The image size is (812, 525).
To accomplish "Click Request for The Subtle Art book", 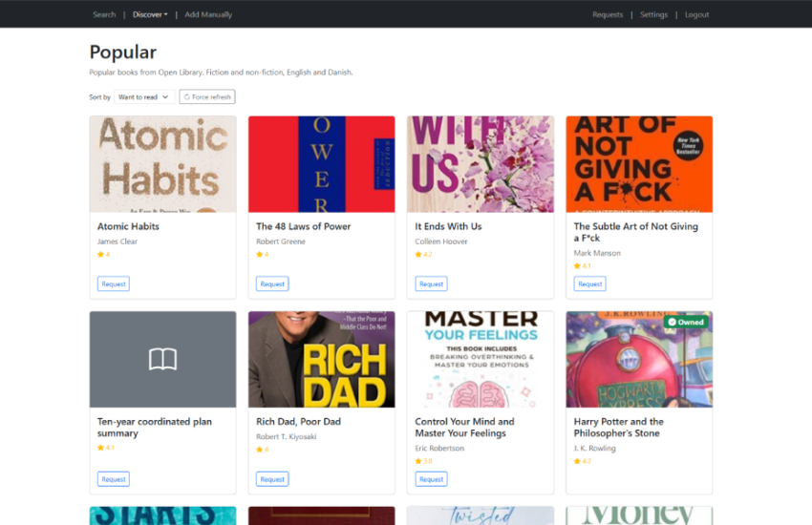I will tap(589, 283).
